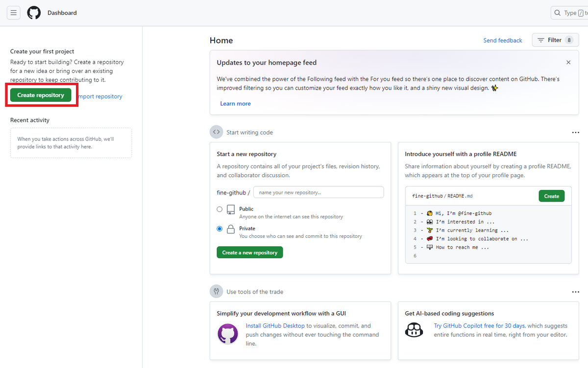Image resolution: width=588 pixels, height=368 pixels.
Task: Follow the Learn more link
Action: pyautogui.click(x=235, y=104)
